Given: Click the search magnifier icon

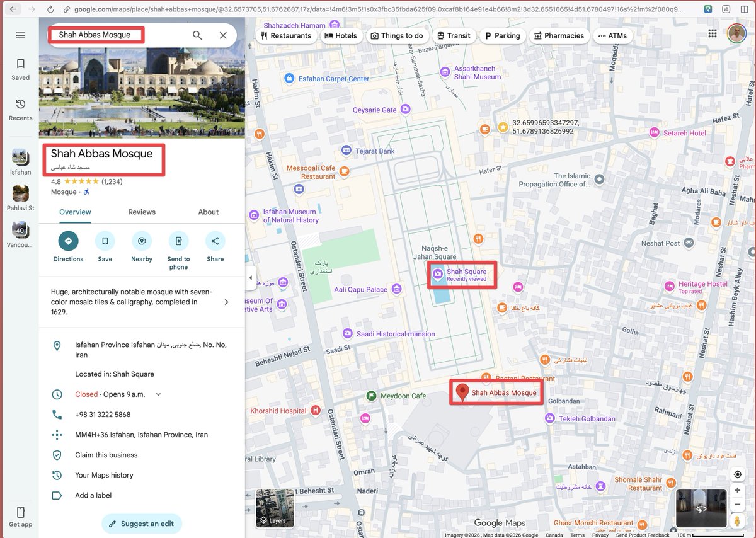Looking at the screenshot, I should tap(197, 35).
